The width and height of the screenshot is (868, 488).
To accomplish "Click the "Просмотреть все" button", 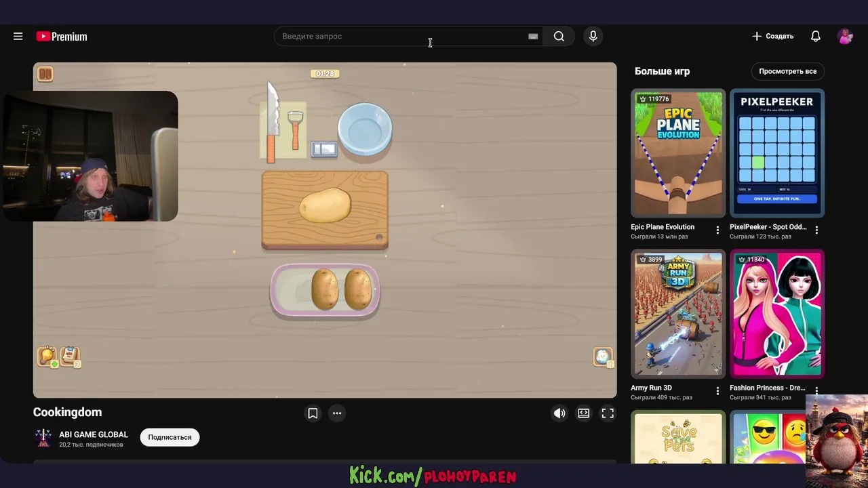I will coord(788,71).
